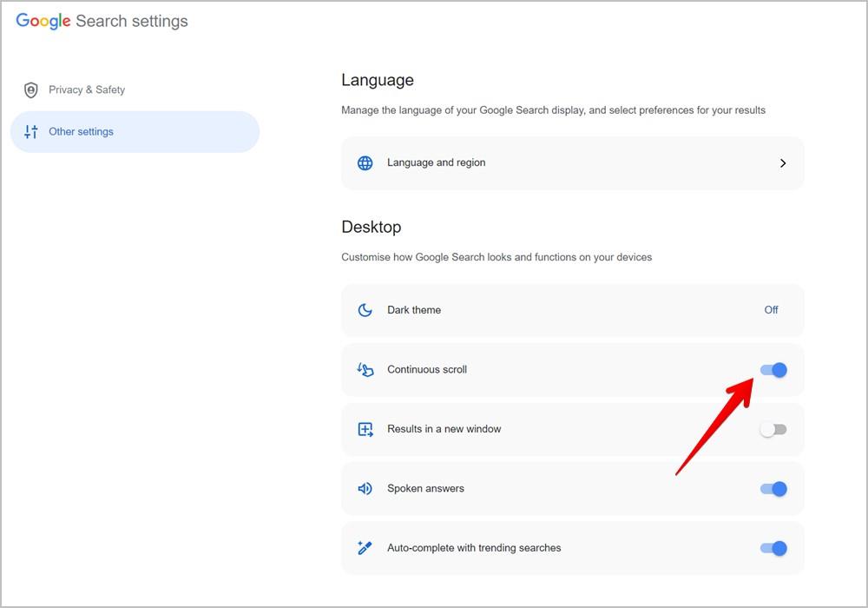This screenshot has height=608, width=868.
Task: Click the Search settings page title
Action: 132,21
